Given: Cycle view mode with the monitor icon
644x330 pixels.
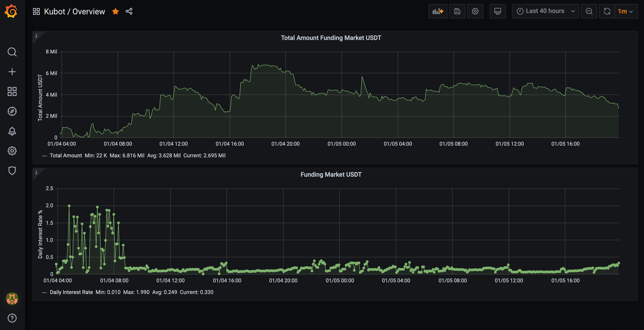Looking at the screenshot, I should click(497, 11).
